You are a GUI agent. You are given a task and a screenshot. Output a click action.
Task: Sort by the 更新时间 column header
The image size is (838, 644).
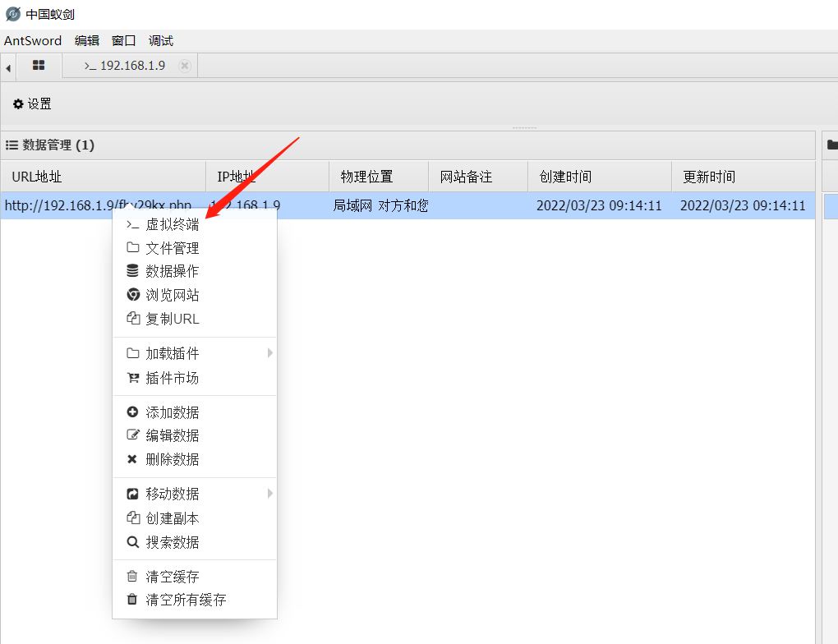744,177
